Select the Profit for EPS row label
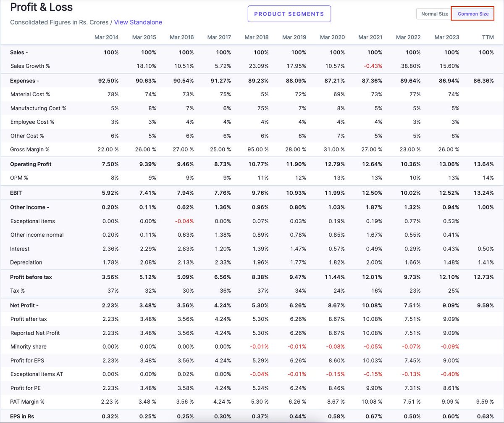Image resolution: width=504 pixels, height=423 pixels. (x=27, y=360)
